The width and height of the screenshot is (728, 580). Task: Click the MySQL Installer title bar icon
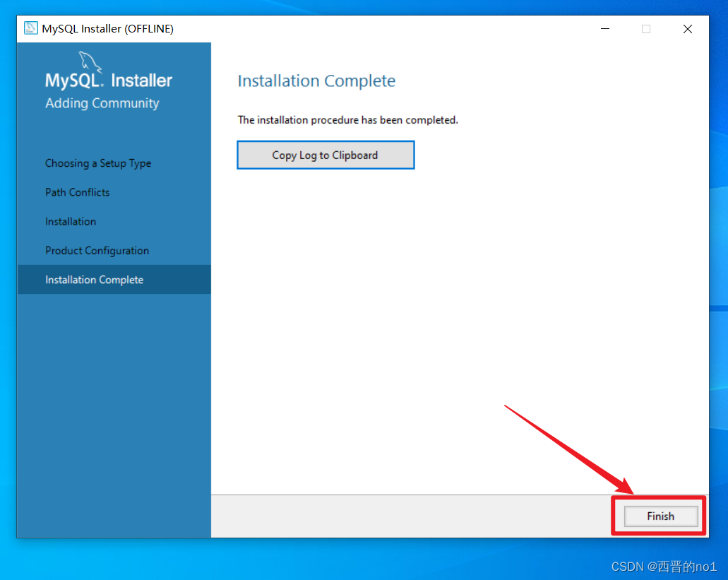(x=30, y=28)
